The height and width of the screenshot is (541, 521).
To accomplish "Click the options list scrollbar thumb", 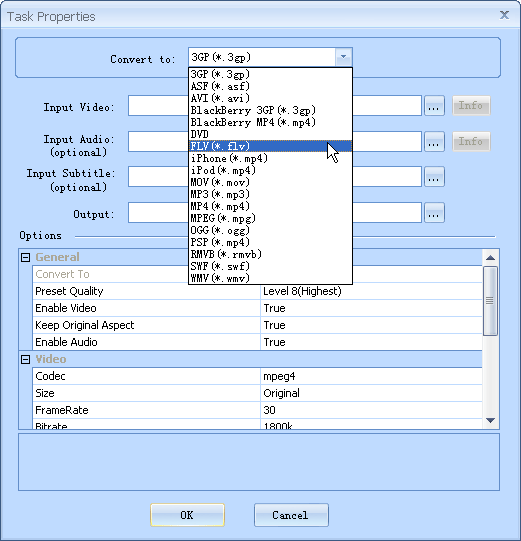I will click(x=490, y=301).
